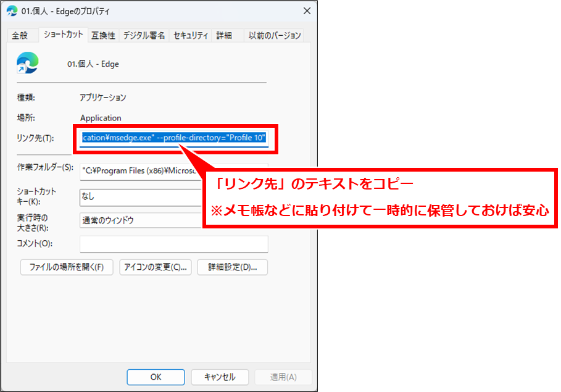Image resolution: width=561 pixels, height=392 pixels.
Task: Click the Application location text
Action: pyautogui.click(x=101, y=118)
